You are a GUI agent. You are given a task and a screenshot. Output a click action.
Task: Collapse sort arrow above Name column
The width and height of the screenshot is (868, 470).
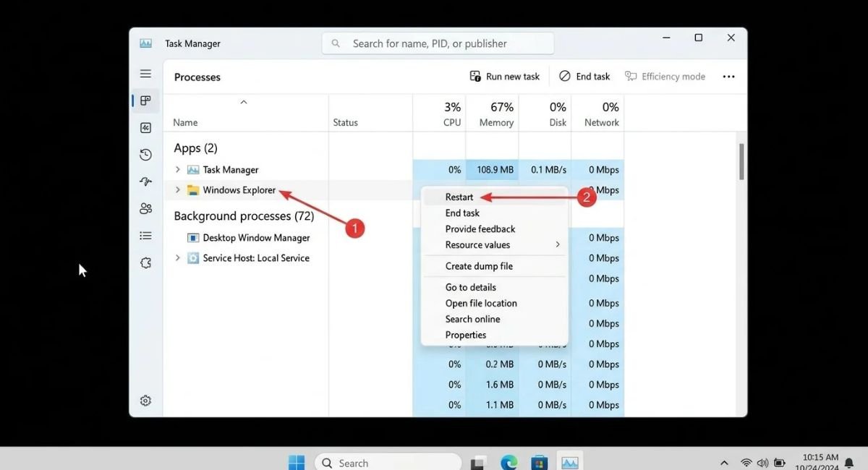244,102
